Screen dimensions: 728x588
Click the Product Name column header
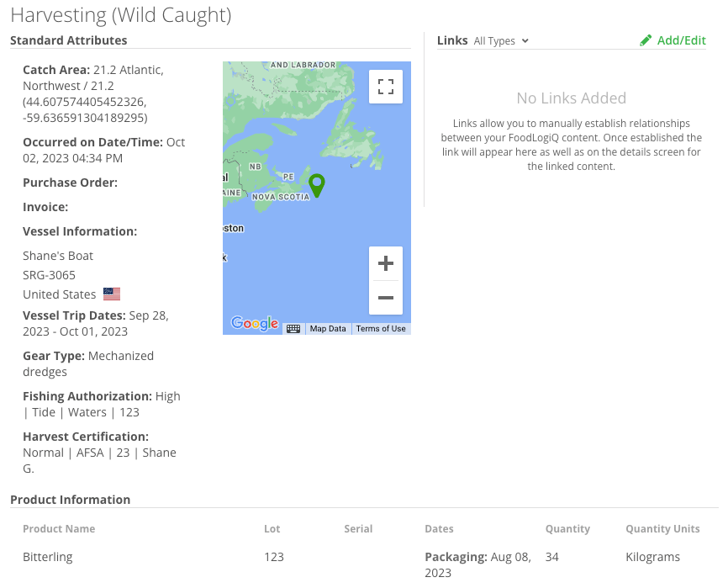pos(59,528)
